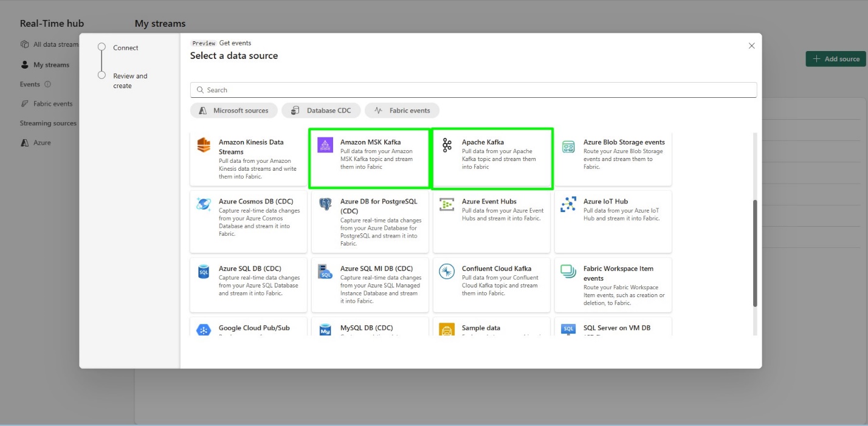Viewport: 868px width, 426px height.
Task: Select Fabric Workspace Item events icon
Action: (568, 271)
